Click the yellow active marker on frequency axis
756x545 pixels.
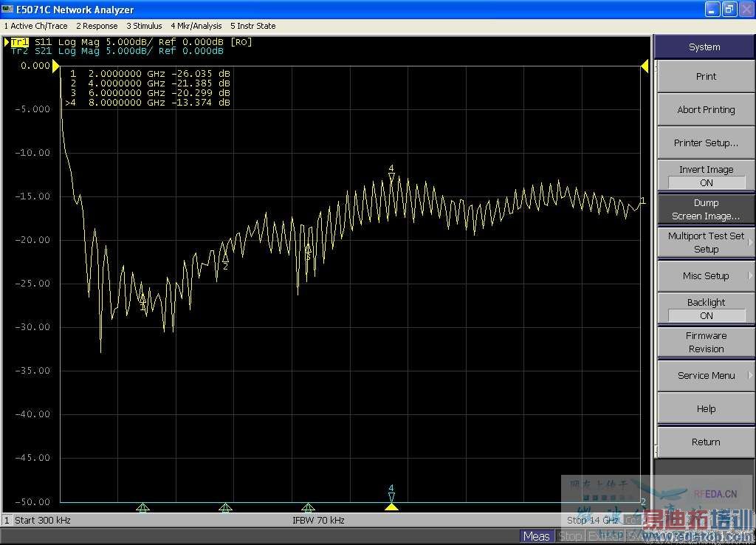pyautogui.click(x=391, y=507)
